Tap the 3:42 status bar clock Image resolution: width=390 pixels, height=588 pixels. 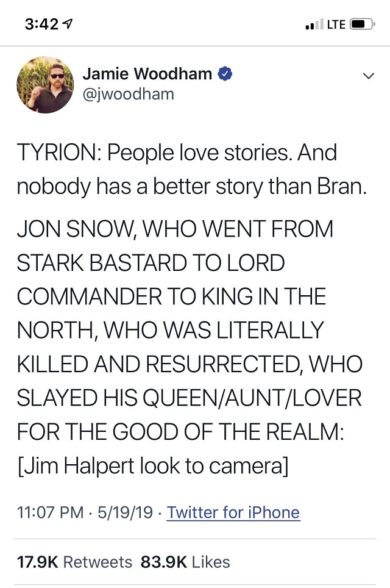coord(42,25)
